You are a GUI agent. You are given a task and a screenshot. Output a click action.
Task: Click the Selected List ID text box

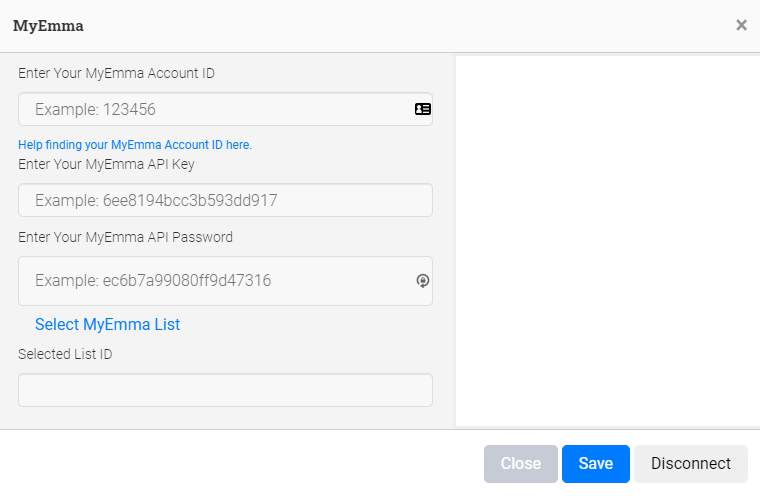click(225, 390)
